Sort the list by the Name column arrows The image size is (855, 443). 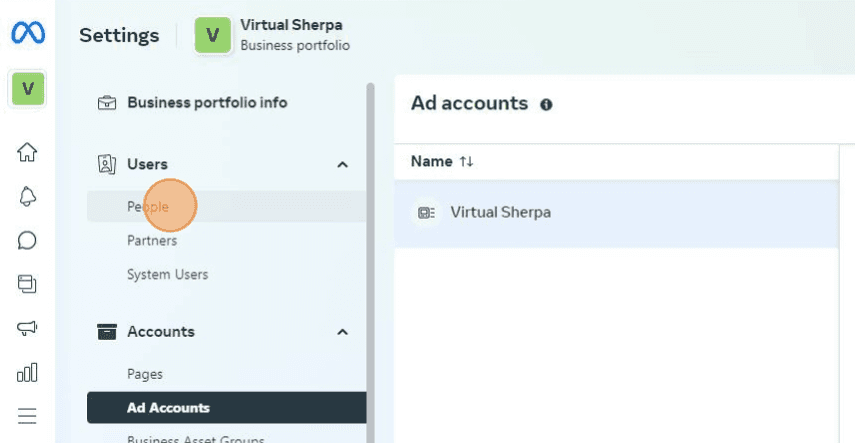466,161
